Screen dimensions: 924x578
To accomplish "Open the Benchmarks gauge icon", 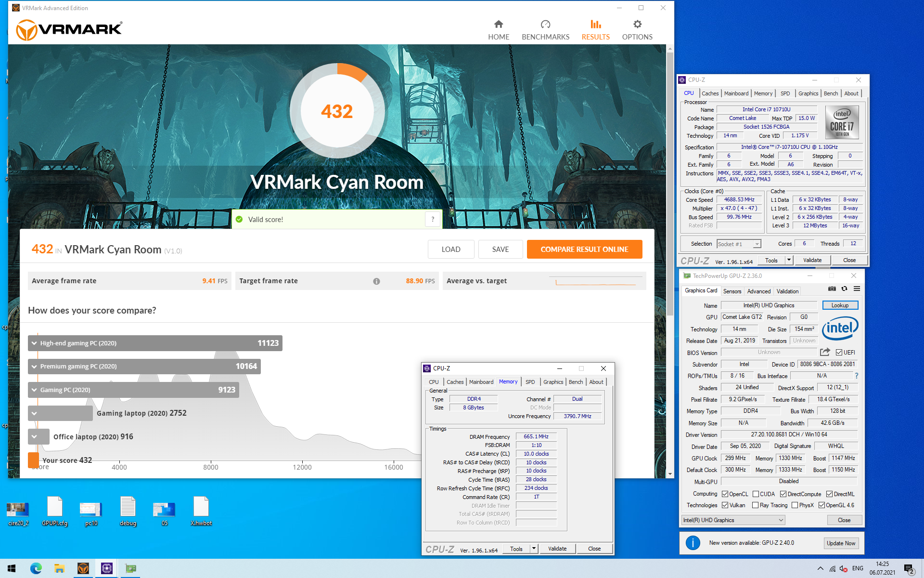I will pyautogui.click(x=545, y=24).
